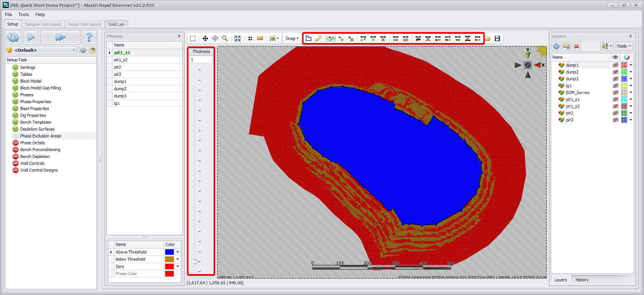Viewport: 644px width, 295px height.
Task: Toggle visibility of pit3 layer
Action: pos(616,120)
